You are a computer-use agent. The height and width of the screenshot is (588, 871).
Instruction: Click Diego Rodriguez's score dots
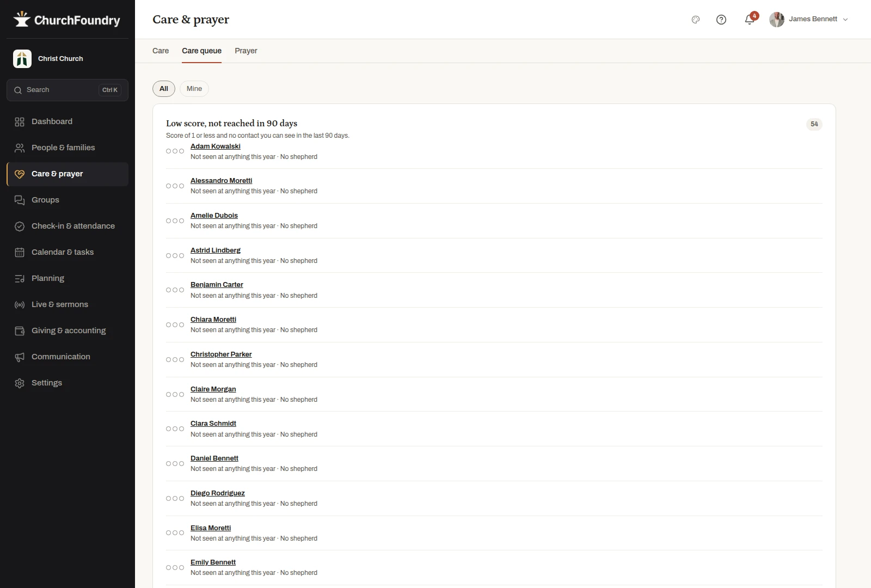[x=175, y=499]
